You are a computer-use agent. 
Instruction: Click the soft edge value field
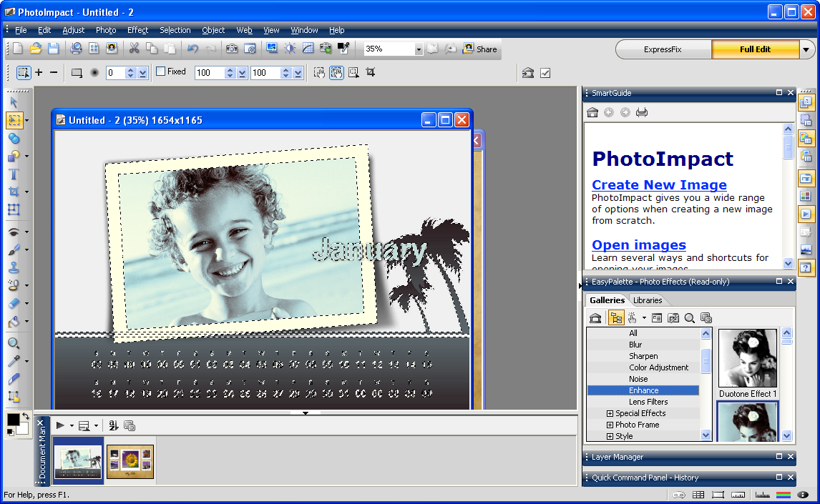[x=115, y=73]
